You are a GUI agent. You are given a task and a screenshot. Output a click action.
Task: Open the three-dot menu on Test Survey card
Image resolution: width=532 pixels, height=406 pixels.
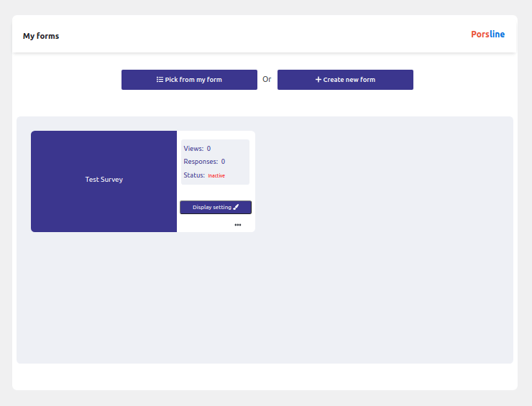(x=237, y=225)
